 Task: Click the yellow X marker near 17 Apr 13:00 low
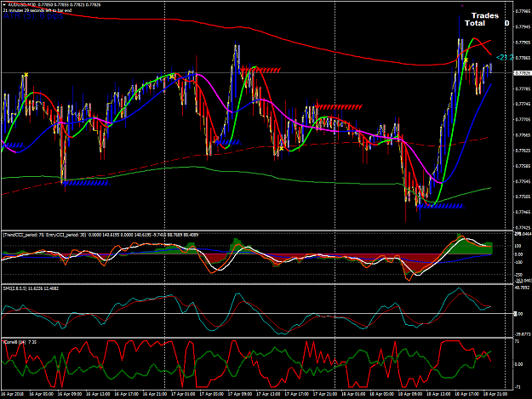click(281, 149)
